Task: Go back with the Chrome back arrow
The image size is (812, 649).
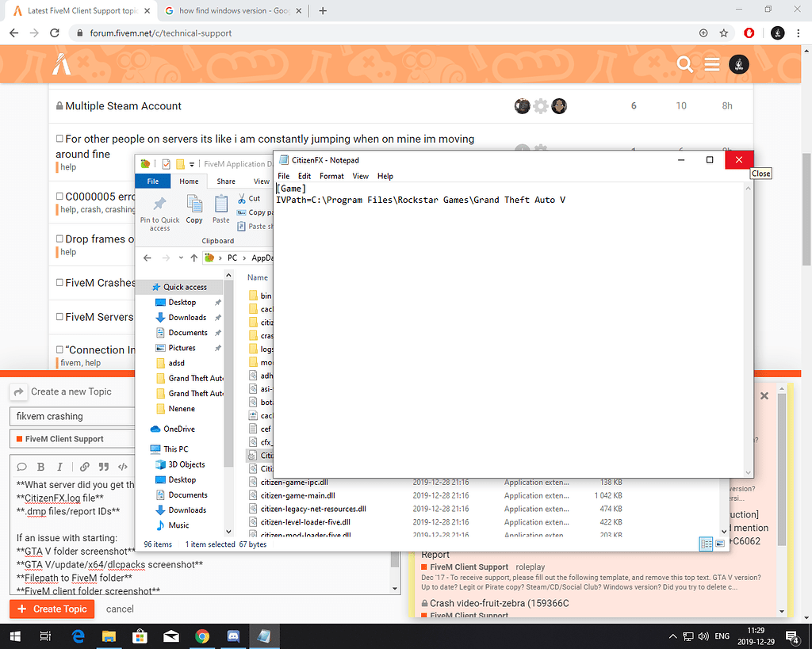Action: (x=14, y=33)
